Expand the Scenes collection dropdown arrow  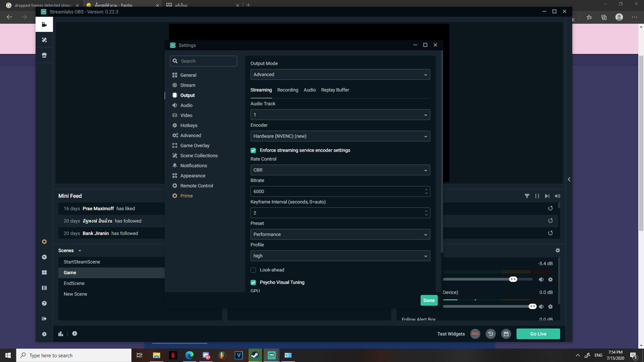pyautogui.click(x=79, y=251)
